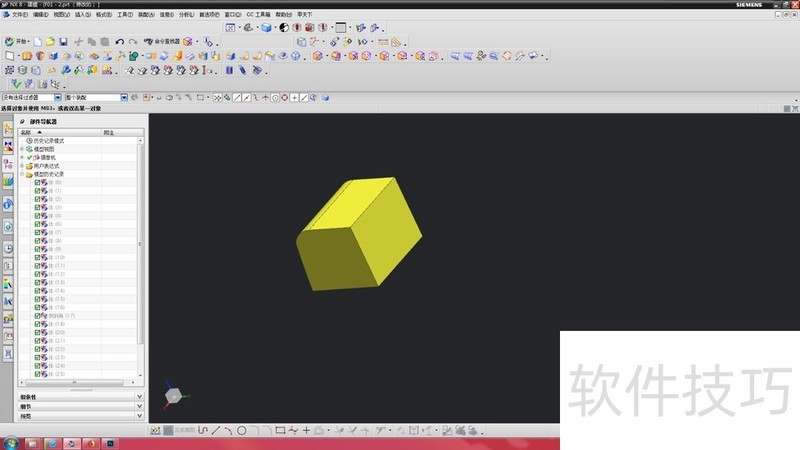
Task: Open the 分析 (Analysis) menu
Action: [x=186, y=15]
